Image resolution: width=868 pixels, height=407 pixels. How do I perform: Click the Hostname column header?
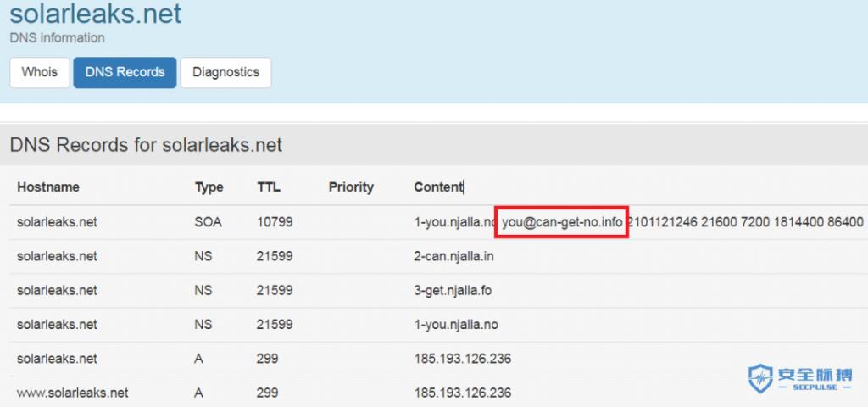coord(48,187)
